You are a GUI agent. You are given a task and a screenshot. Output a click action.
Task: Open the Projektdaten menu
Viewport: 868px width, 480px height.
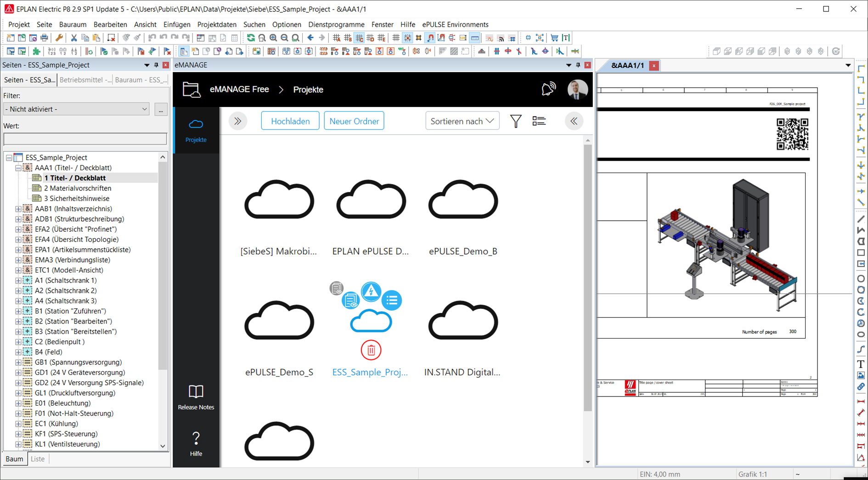pos(216,24)
